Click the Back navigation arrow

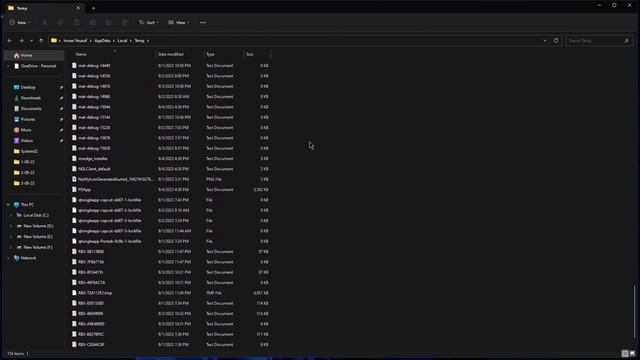pyautogui.click(x=10, y=41)
